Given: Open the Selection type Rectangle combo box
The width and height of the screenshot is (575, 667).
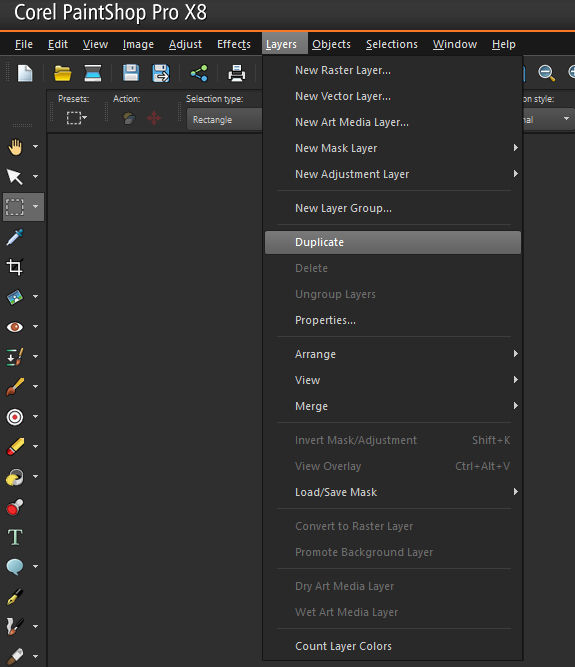Looking at the screenshot, I should coord(225,120).
